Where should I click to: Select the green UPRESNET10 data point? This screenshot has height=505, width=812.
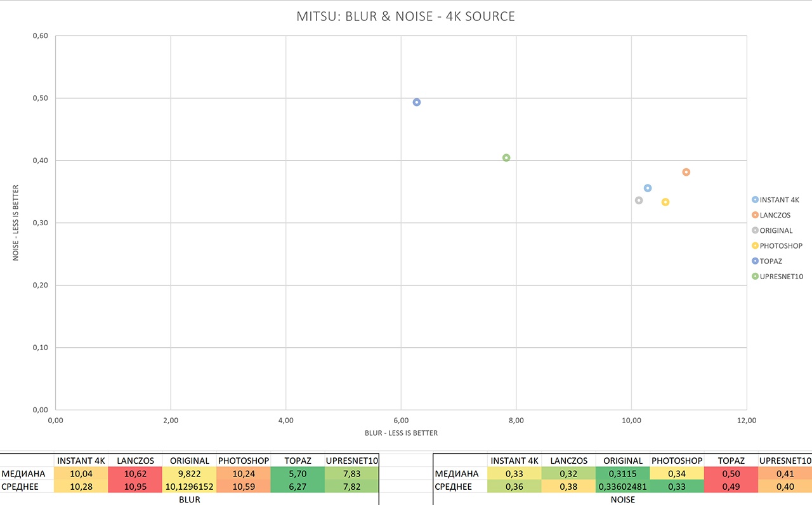pos(506,158)
